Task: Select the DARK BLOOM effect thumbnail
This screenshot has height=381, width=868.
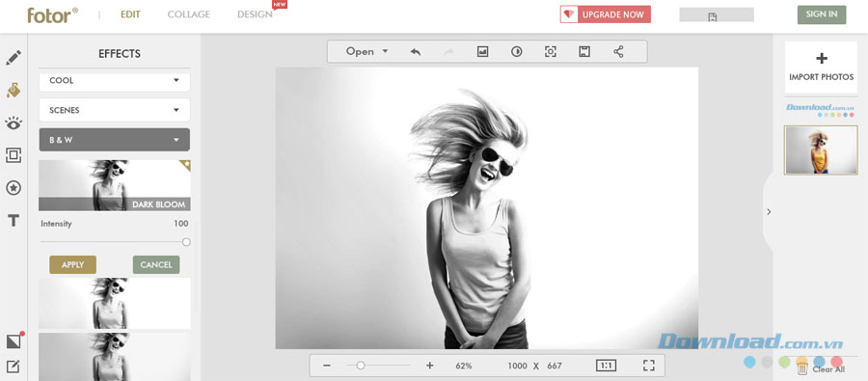Action: [x=115, y=185]
